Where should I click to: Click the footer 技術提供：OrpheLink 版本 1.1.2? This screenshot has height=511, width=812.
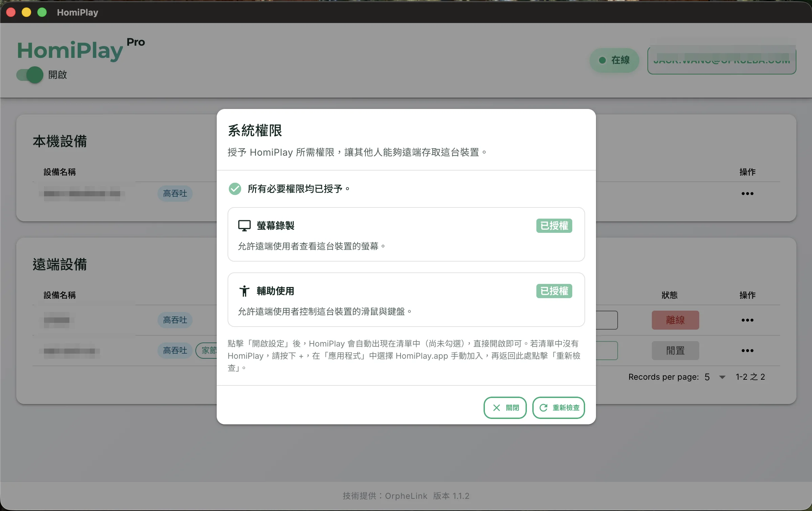tap(406, 496)
